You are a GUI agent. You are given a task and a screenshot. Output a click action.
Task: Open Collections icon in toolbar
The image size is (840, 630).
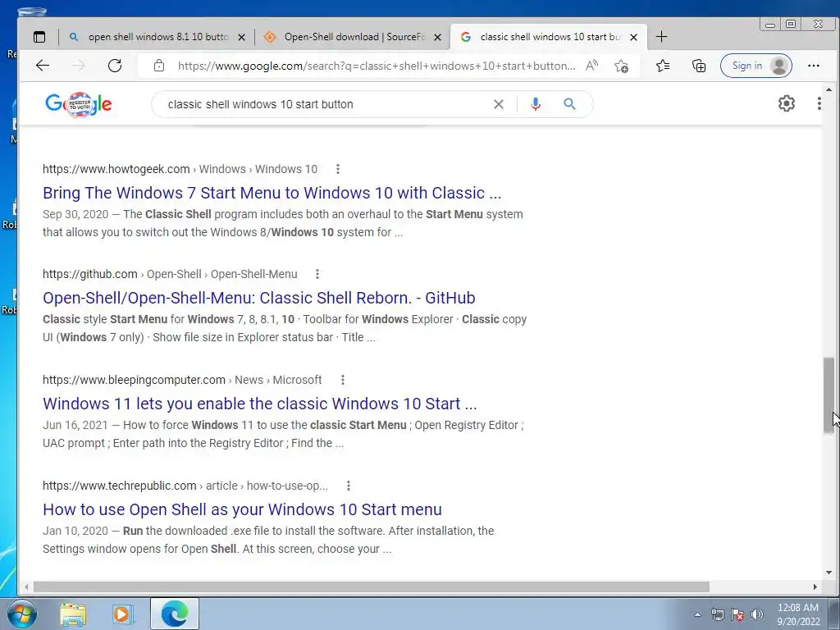point(699,66)
